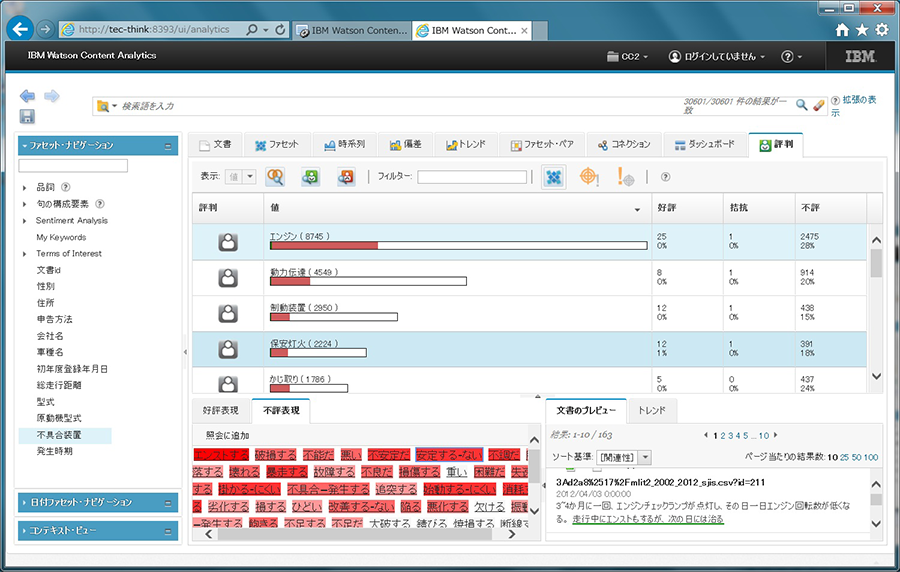The width and height of the screenshot is (900, 572).
Task: Click the save floppy disk icon
Action: (27, 116)
